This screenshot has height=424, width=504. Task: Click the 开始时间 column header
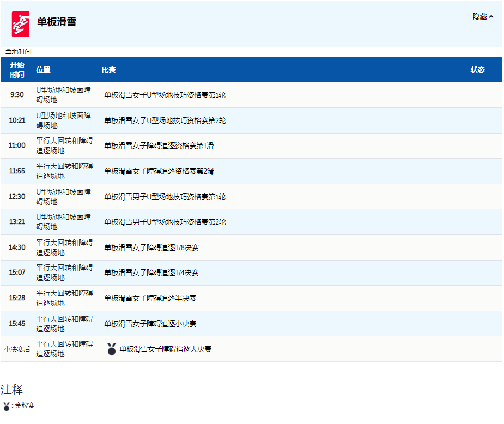(x=17, y=70)
